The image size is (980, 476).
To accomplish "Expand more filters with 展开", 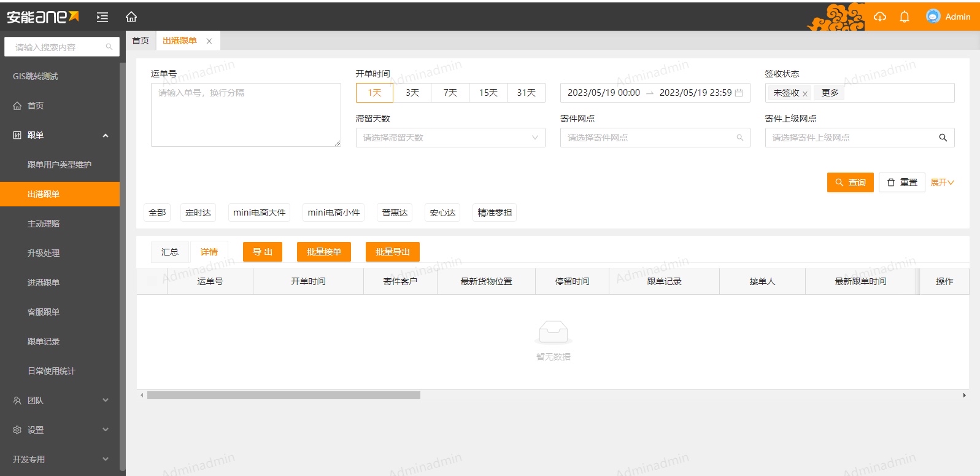I will [x=942, y=182].
